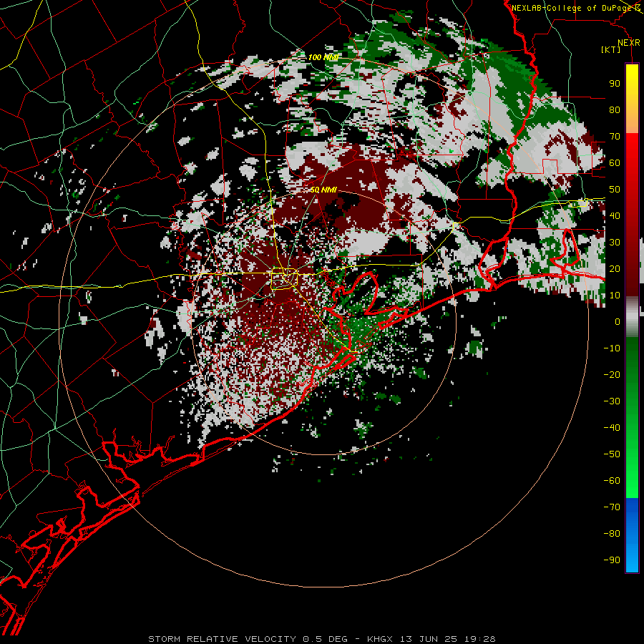Click the 40 value on the velocity scale
The height and width of the screenshot is (644, 644).
click(615, 216)
